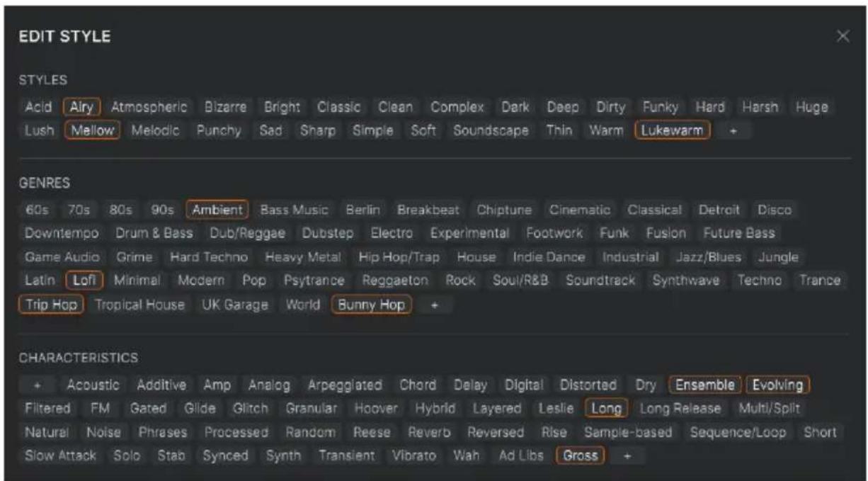Select the Arpeggiated characteristic tag
Viewport: 868px width, 481px height.
point(347,385)
